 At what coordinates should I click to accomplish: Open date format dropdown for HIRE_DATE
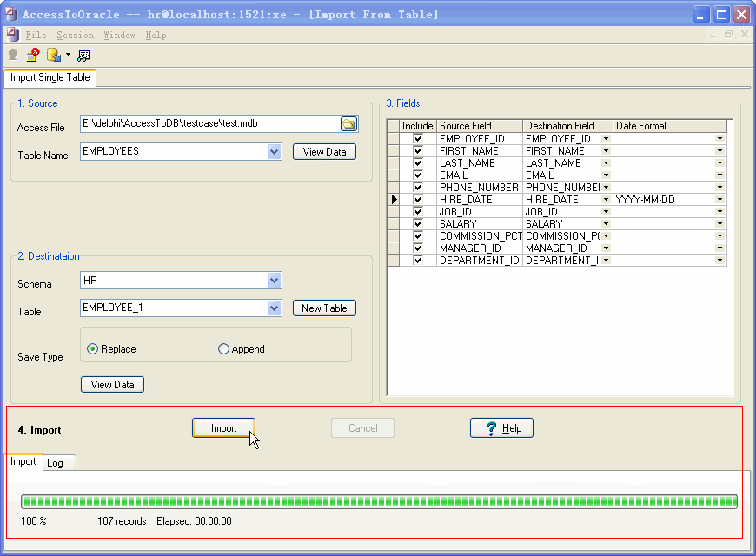pyautogui.click(x=720, y=199)
